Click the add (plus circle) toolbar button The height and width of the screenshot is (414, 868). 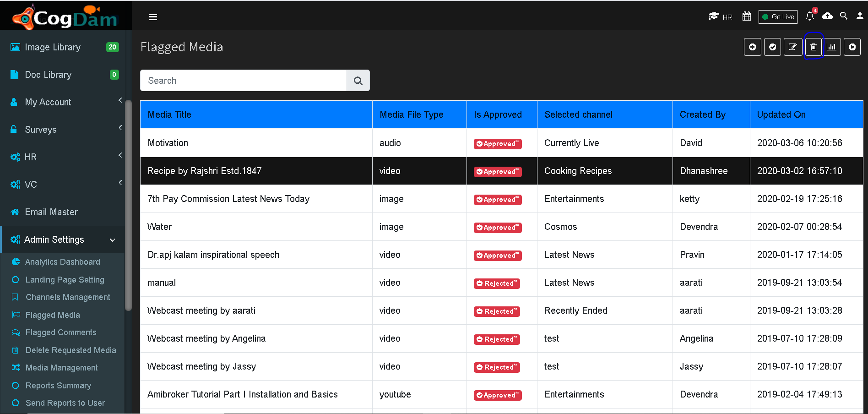[x=753, y=47]
